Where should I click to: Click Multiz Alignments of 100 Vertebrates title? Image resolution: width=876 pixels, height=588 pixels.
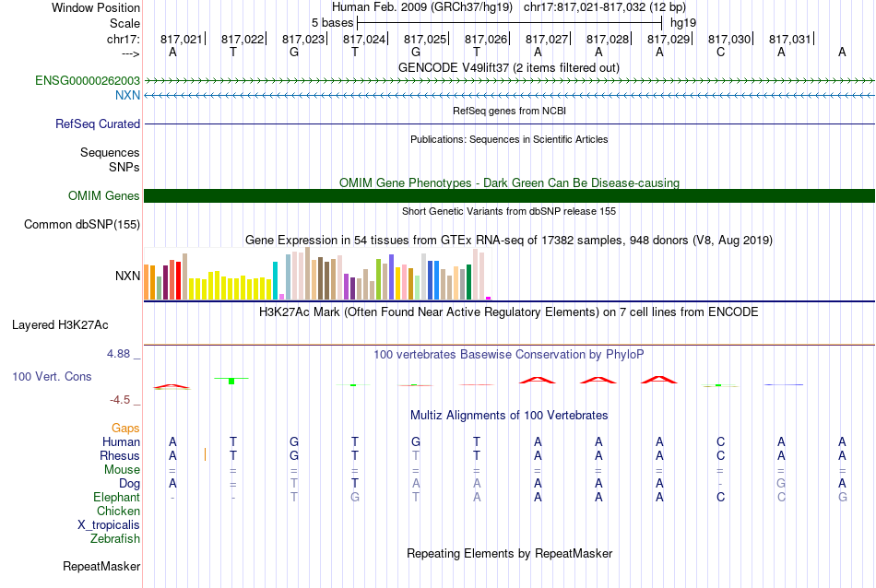[509, 415]
